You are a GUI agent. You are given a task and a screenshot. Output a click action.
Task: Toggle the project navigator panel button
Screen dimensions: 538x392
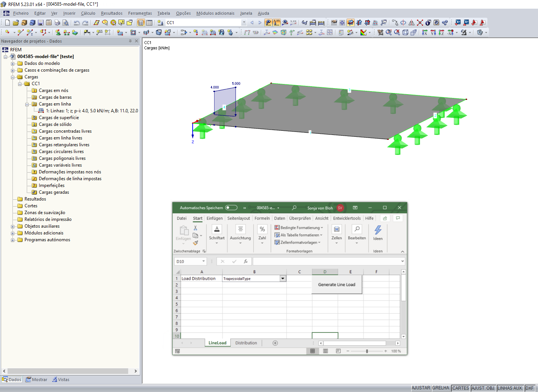pyautogui.click(x=141, y=23)
